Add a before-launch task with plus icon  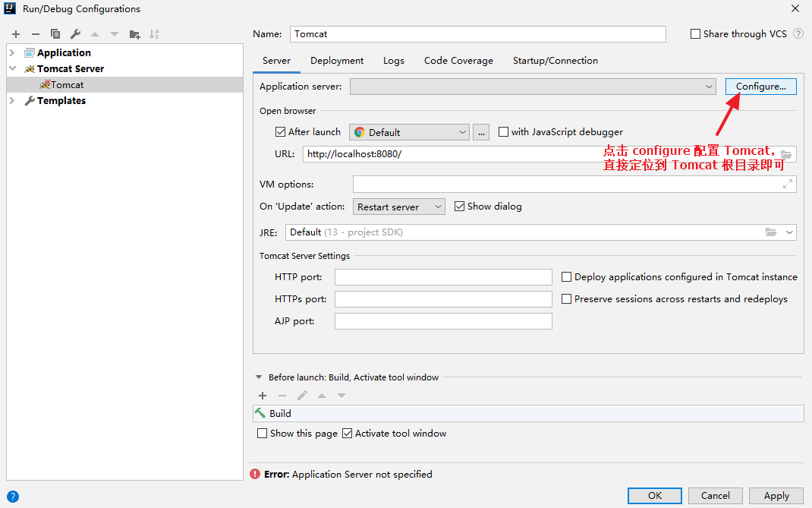click(x=263, y=396)
